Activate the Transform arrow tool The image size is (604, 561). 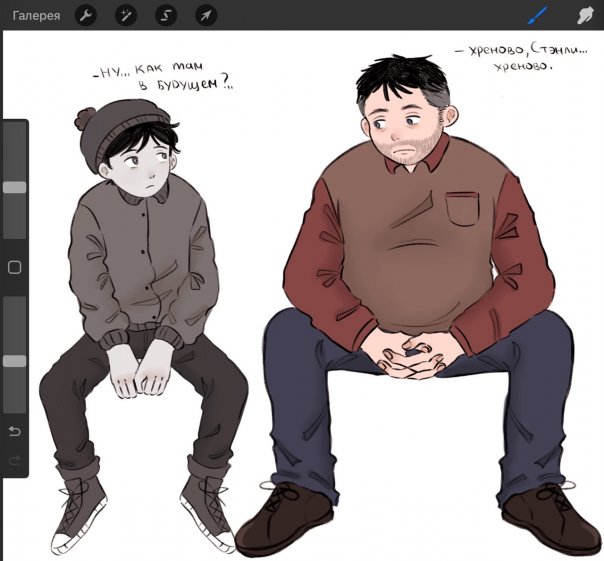pos(206,15)
